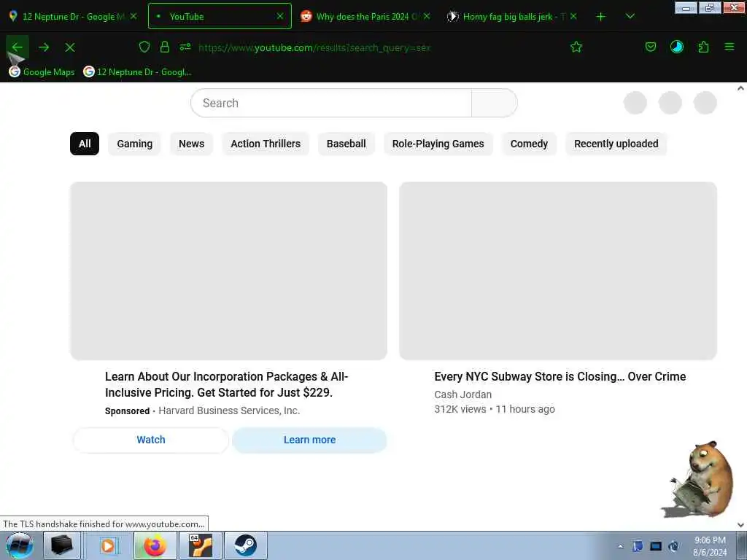Switch to the 12 Neptune Dr Google Maps tab
Screen dimensions: 747x560
pyautogui.click(x=73, y=17)
